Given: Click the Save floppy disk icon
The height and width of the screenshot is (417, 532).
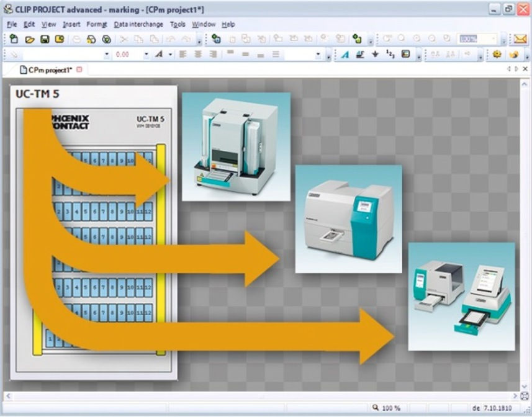Looking at the screenshot, I should (45, 39).
